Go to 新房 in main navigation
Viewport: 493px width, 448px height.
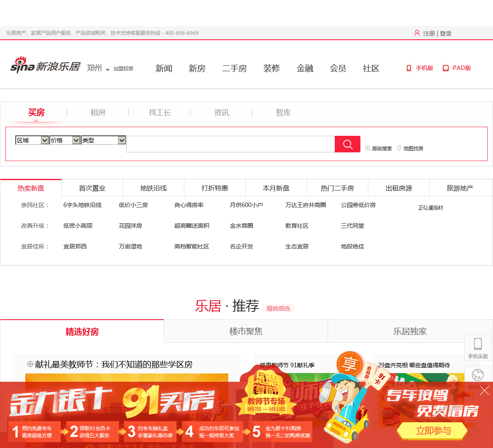click(197, 68)
